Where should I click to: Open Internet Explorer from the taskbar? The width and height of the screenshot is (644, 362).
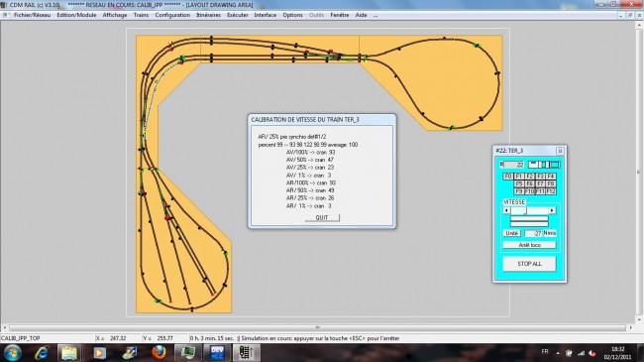tap(41, 352)
